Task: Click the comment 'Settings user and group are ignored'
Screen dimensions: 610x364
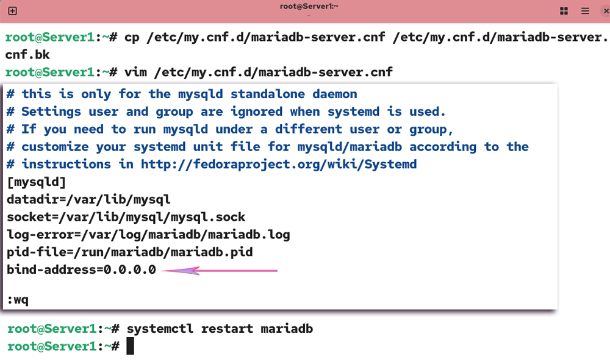Action: pyautogui.click(x=226, y=112)
